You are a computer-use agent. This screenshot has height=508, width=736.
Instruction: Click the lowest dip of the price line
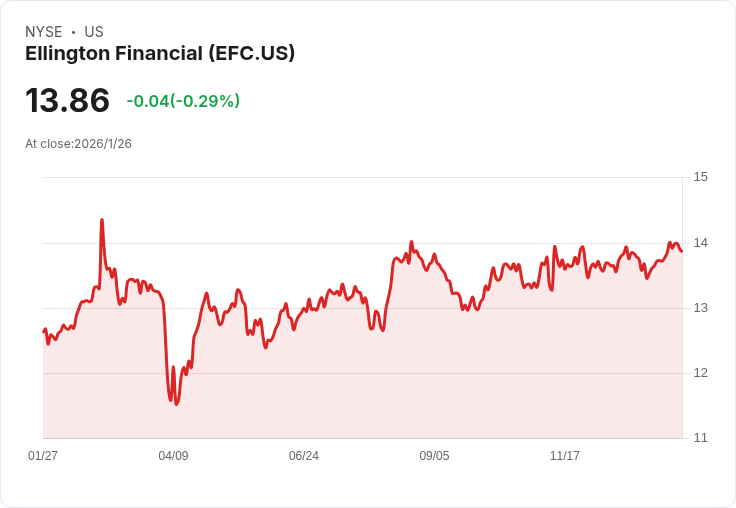[177, 404]
